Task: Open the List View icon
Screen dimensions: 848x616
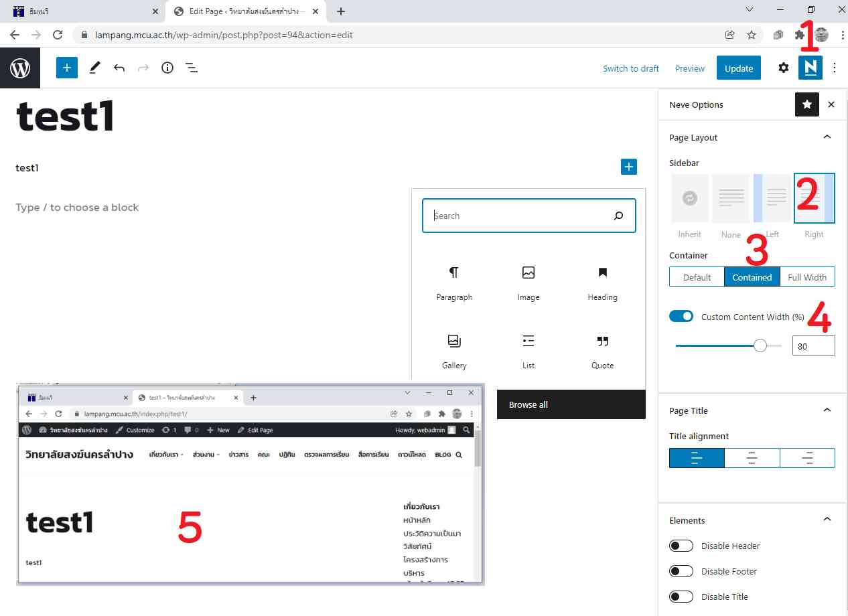Action: (192, 68)
